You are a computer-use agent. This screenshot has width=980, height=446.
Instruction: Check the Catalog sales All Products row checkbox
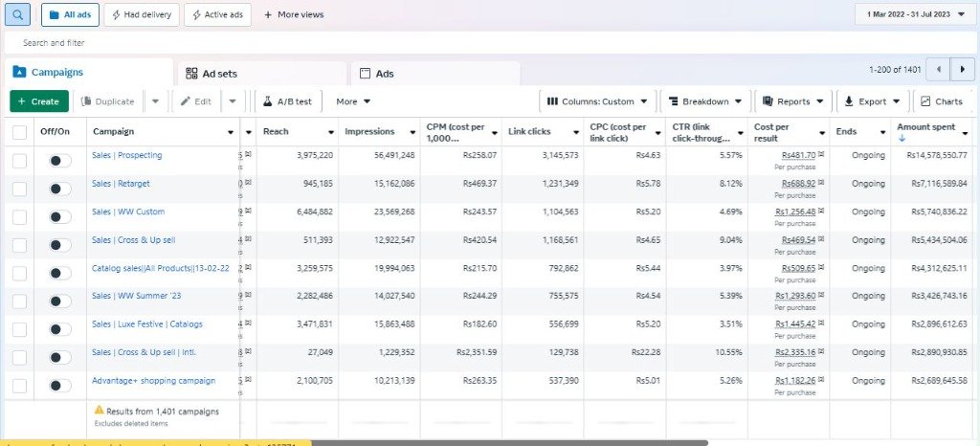point(19,273)
